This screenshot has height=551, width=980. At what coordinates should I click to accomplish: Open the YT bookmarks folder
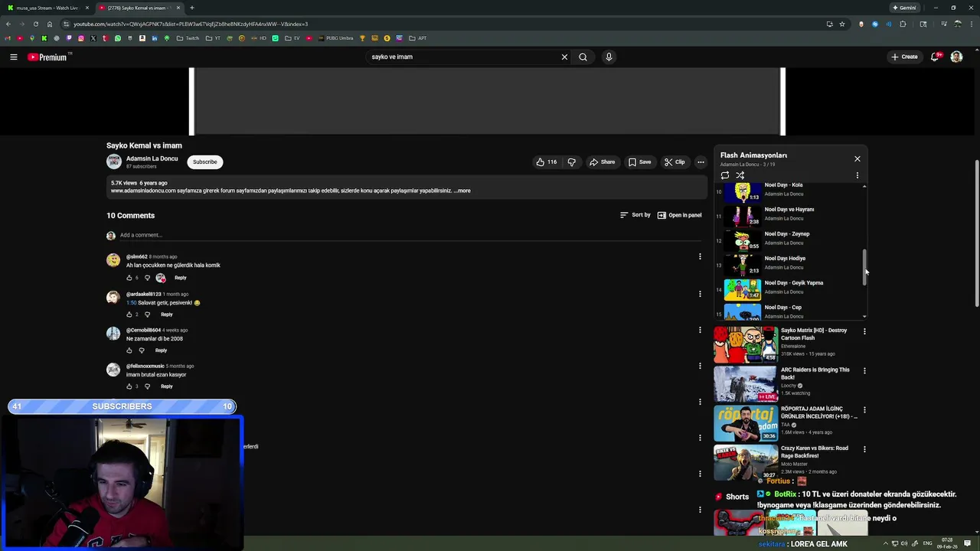coord(212,38)
